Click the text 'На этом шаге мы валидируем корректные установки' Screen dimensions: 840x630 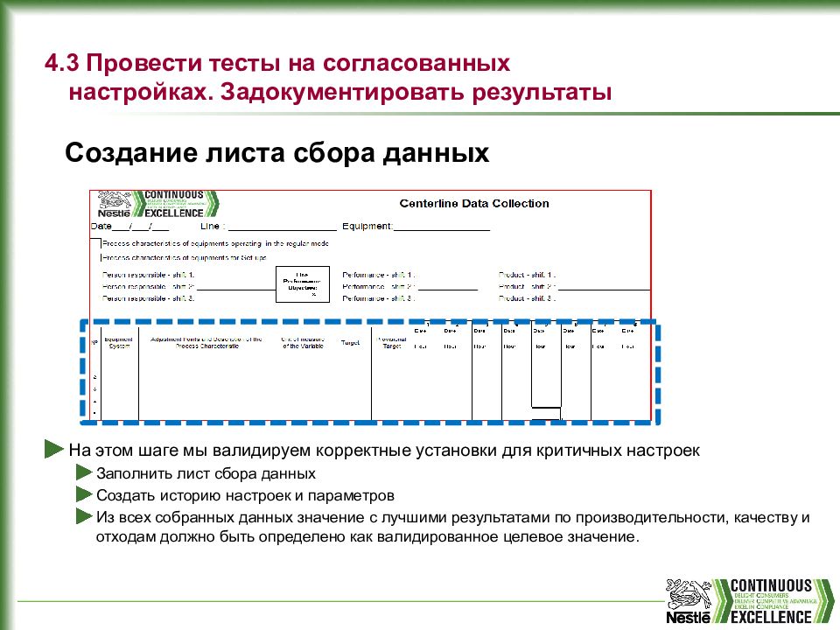point(283,451)
